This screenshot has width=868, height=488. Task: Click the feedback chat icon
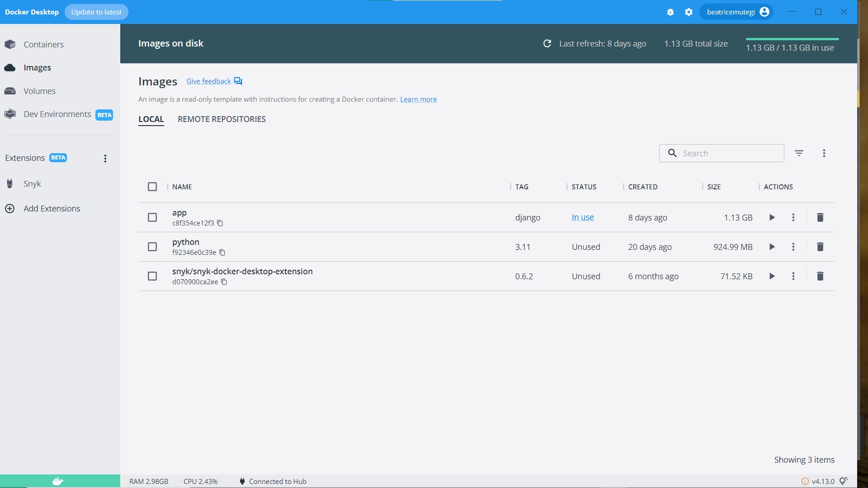pyautogui.click(x=238, y=81)
